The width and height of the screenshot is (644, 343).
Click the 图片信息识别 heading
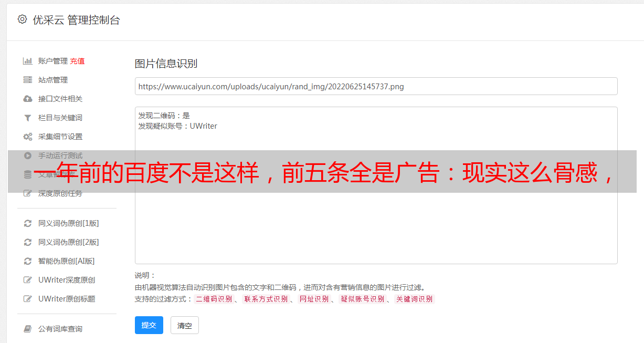166,64
